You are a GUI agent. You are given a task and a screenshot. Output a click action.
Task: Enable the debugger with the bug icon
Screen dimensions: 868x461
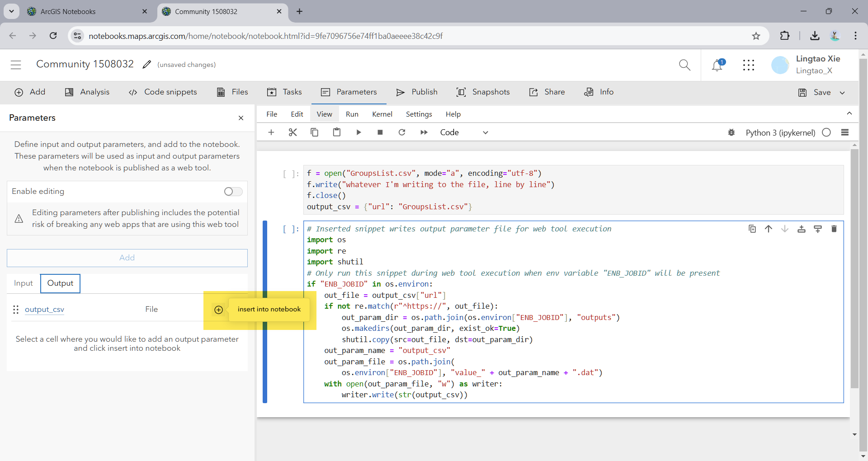tap(731, 132)
